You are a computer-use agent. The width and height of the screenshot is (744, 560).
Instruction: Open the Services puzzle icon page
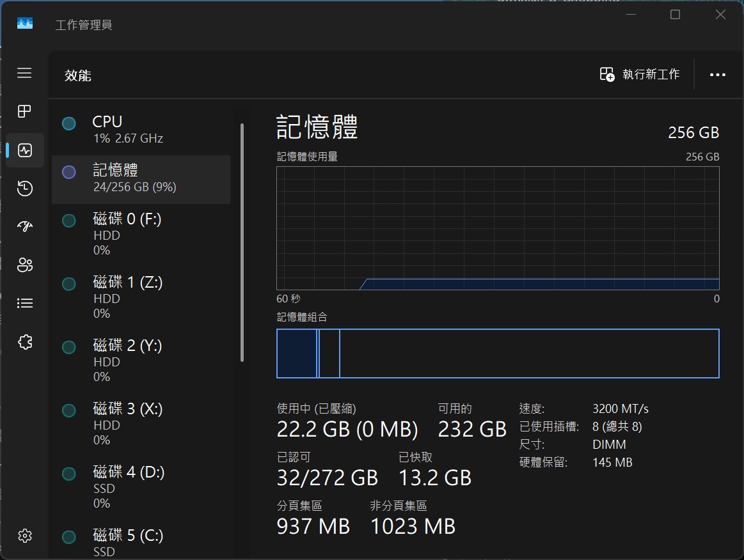25,342
